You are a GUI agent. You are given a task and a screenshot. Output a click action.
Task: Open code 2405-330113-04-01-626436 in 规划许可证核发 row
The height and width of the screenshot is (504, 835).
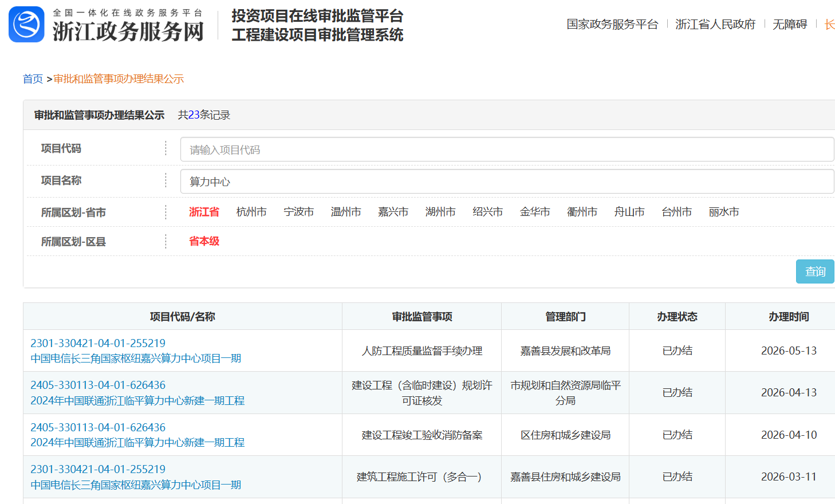(x=98, y=385)
